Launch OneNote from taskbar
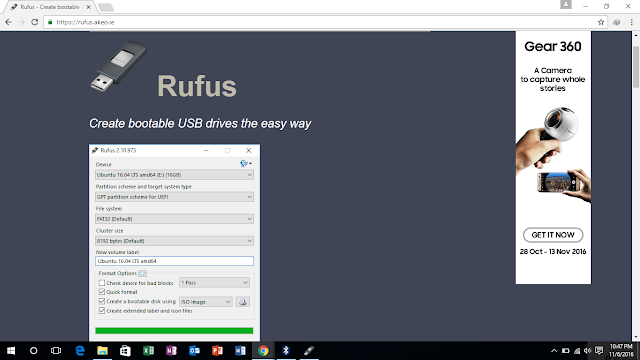 tap(171, 351)
